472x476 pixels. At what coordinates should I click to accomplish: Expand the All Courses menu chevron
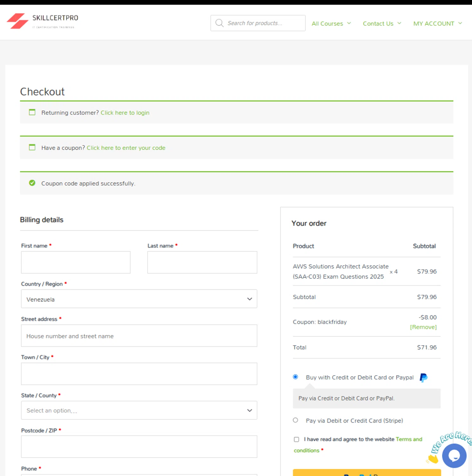[349, 23]
